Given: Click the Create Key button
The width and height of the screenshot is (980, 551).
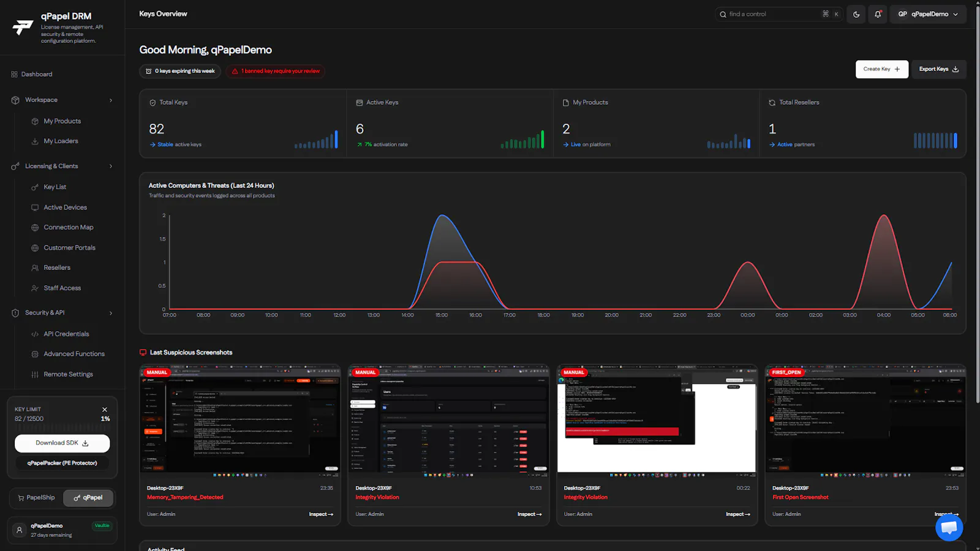Looking at the screenshot, I should pyautogui.click(x=881, y=69).
